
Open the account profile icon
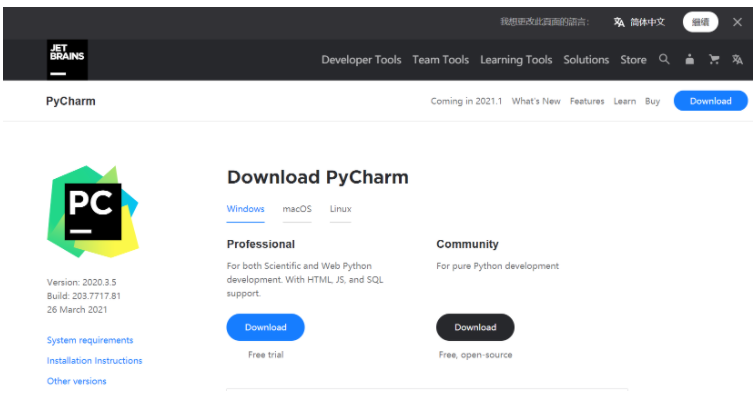690,59
